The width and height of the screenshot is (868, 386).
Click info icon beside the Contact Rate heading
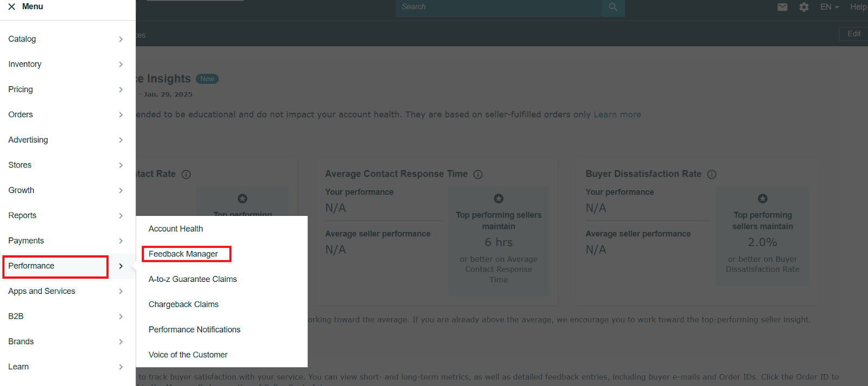186,174
